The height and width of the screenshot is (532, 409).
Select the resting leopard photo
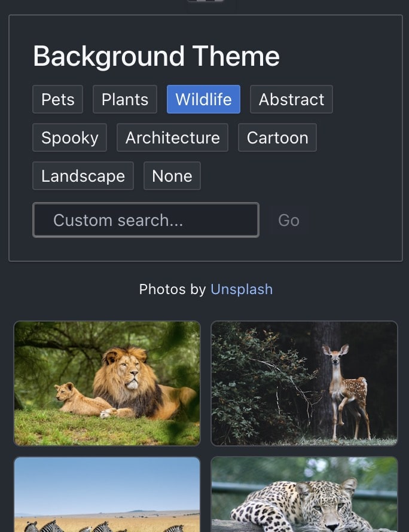point(304,495)
